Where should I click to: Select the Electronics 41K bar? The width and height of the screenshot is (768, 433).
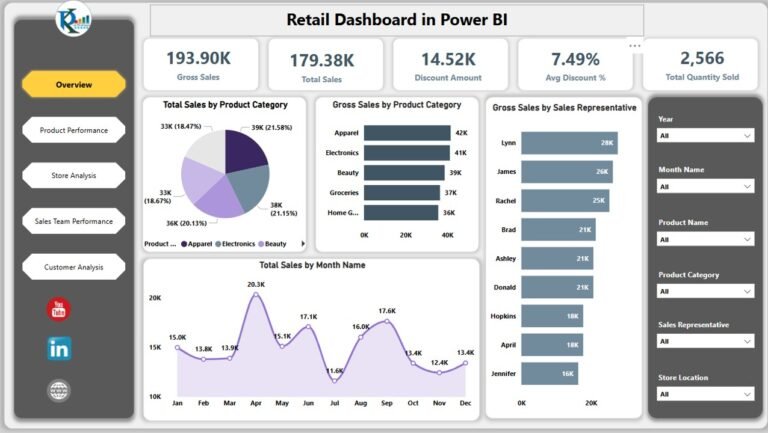(x=407, y=153)
